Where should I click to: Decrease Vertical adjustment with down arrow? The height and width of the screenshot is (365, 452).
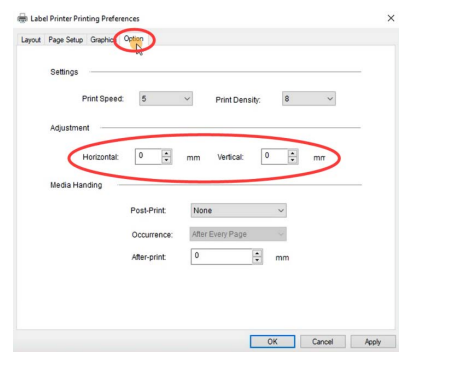[x=292, y=160]
